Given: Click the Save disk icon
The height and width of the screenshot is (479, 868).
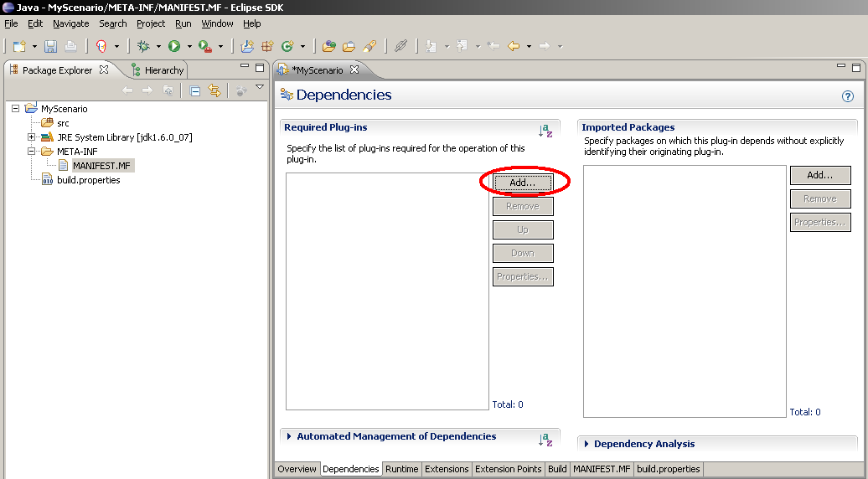Looking at the screenshot, I should [x=51, y=46].
